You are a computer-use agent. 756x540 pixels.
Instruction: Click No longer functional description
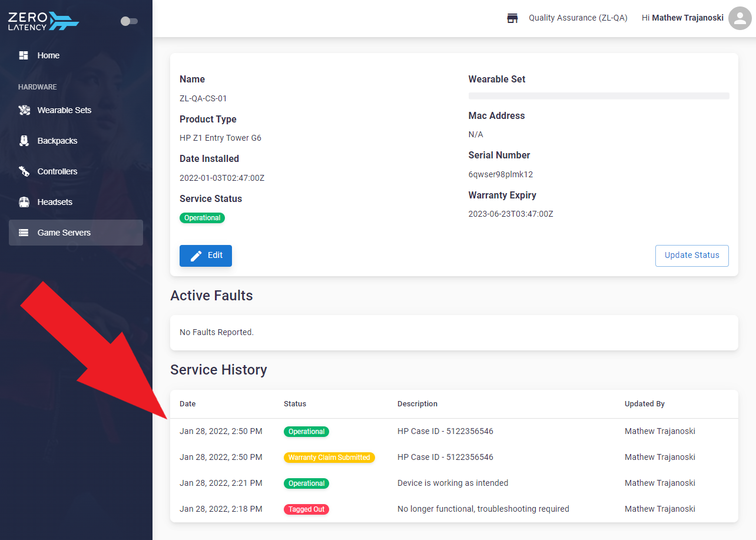coord(483,509)
